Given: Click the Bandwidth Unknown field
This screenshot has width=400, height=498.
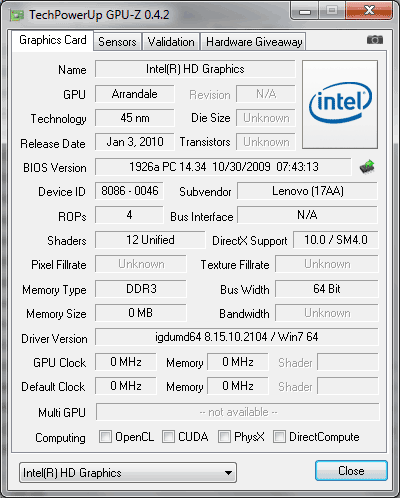Looking at the screenshot, I should (327, 313).
